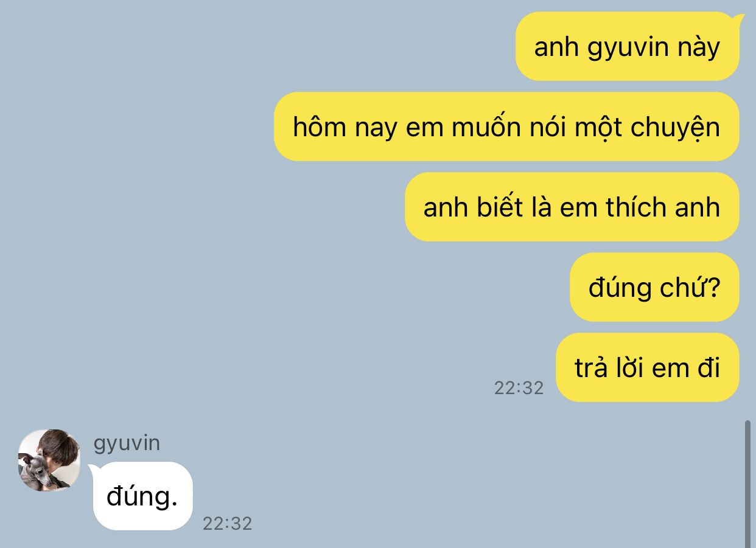Click the word "thích" in the third message
Image resolution: width=756 pixels, height=548 pixels.
(628, 207)
